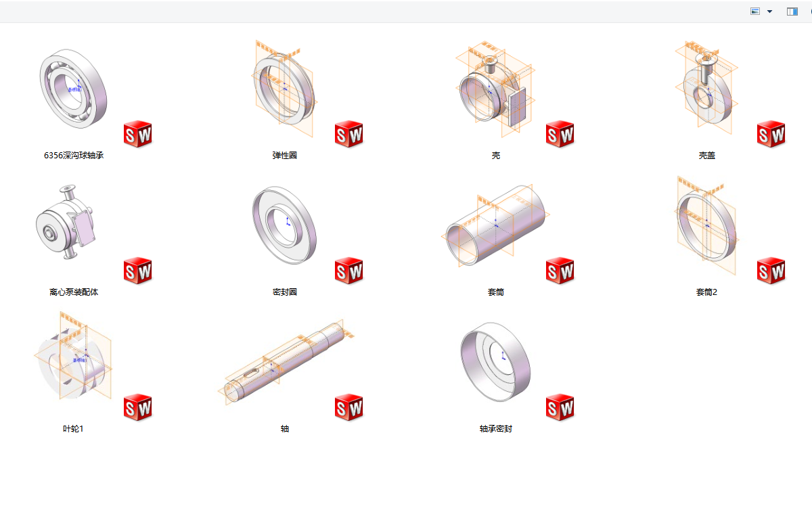Click the SolidWorks badge on 轴 file
This screenshot has height=523, width=812.
(x=348, y=407)
